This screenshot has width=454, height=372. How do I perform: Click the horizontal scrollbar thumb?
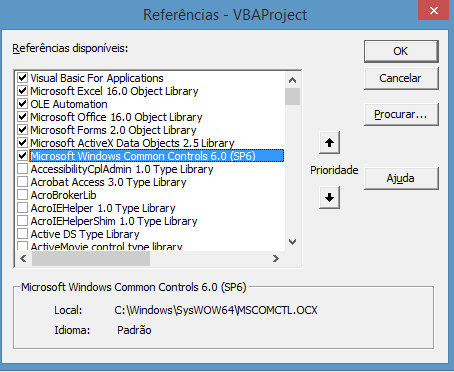pos(91,259)
